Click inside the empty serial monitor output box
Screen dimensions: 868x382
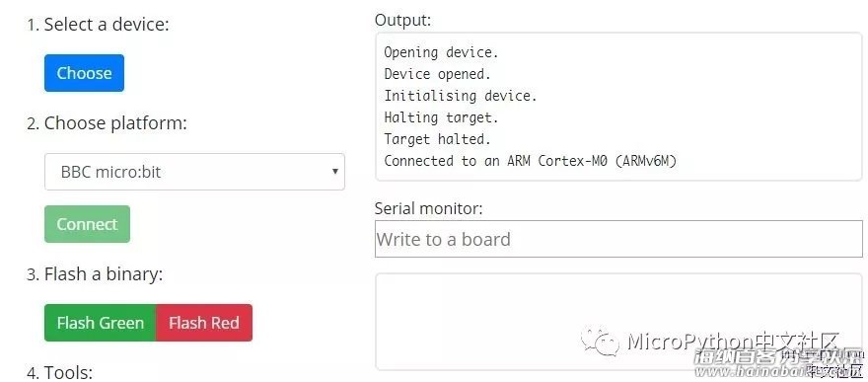point(618,321)
